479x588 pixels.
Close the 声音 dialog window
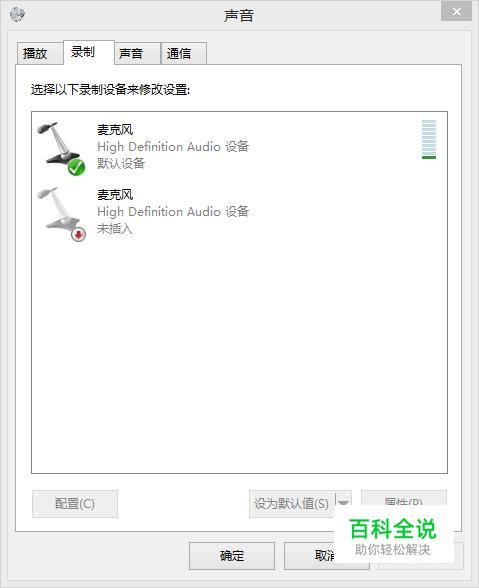pos(456,11)
